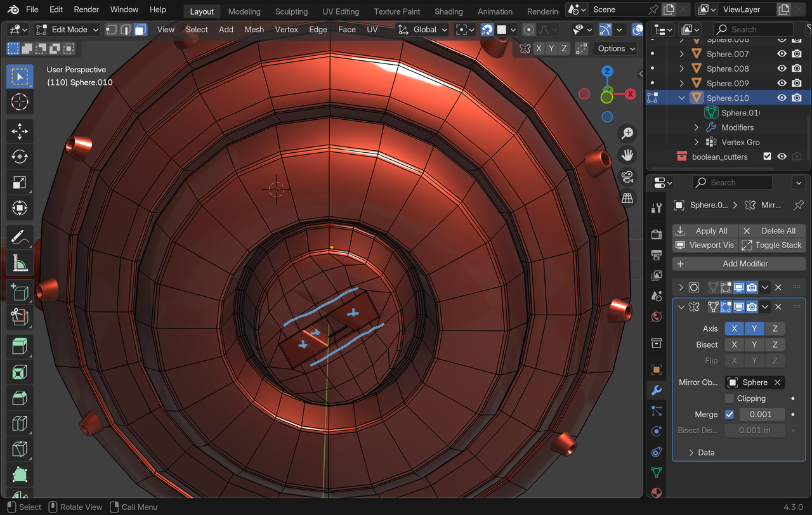The width and height of the screenshot is (812, 515).
Task: Open the Render menu
Action: [86, 10]
